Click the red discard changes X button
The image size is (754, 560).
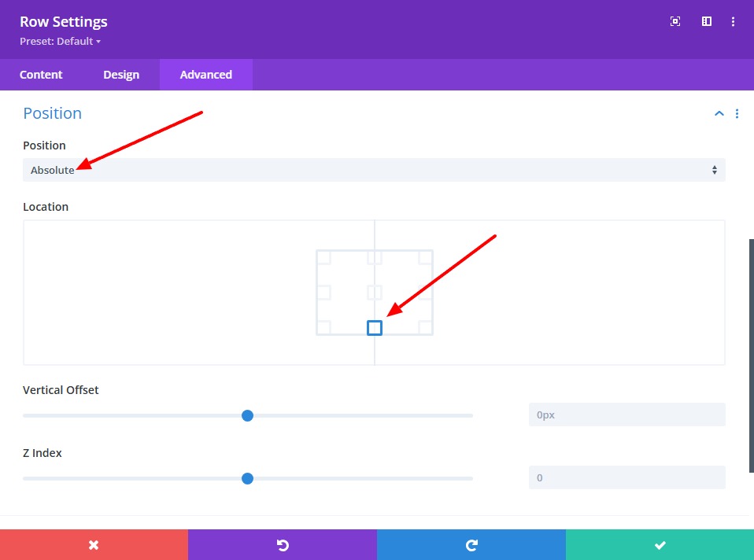[94, 545]
